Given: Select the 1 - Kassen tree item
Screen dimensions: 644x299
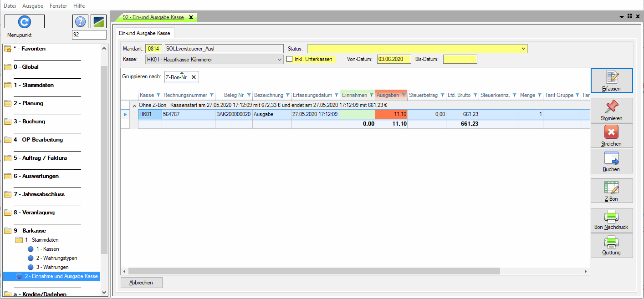Looking at the screenshot, I should [x=47, y=249].
